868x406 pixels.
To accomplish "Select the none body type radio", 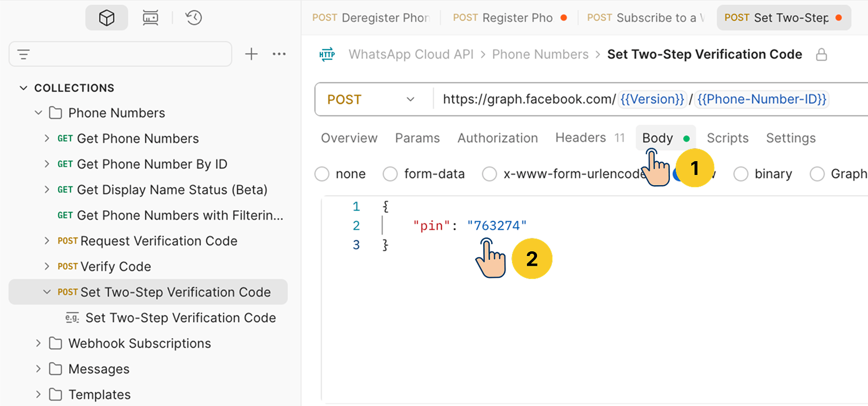I will pos(322,174).
